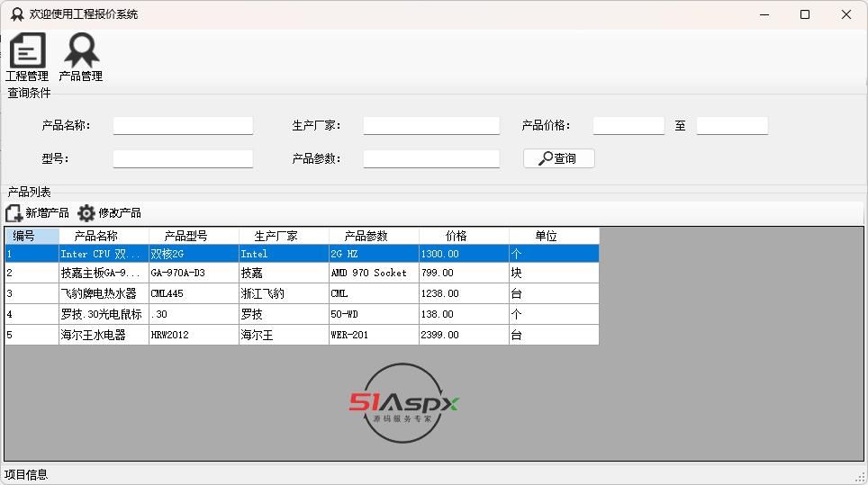Select price cell 1238.00

pos(464,293)
